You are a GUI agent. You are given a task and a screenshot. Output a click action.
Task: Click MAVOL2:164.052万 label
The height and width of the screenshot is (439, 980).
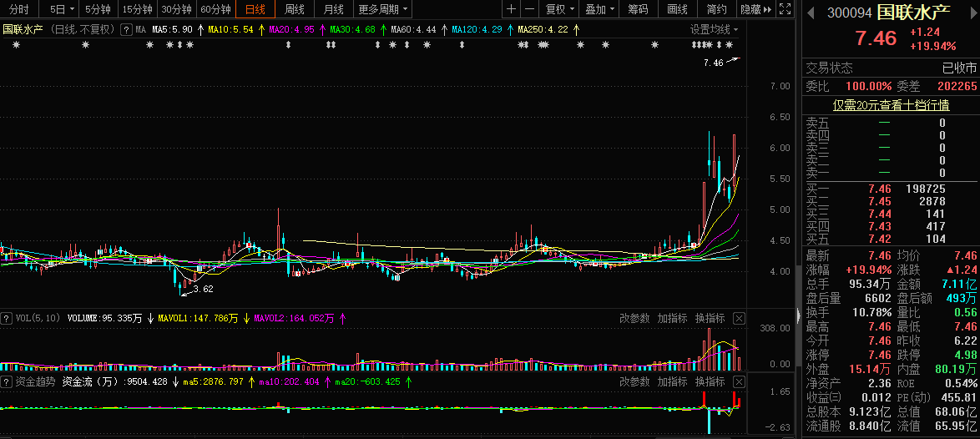(294, 319)
